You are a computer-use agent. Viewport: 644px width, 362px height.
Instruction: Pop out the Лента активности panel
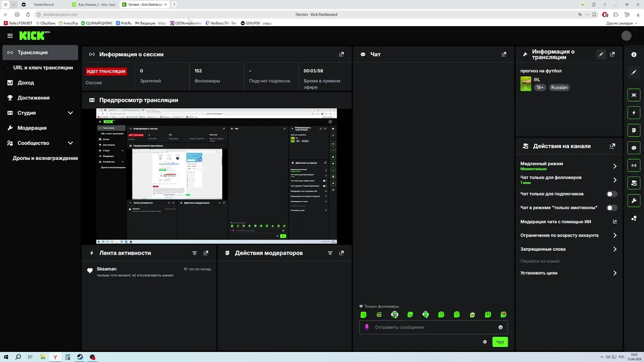(x=206, y=253)
